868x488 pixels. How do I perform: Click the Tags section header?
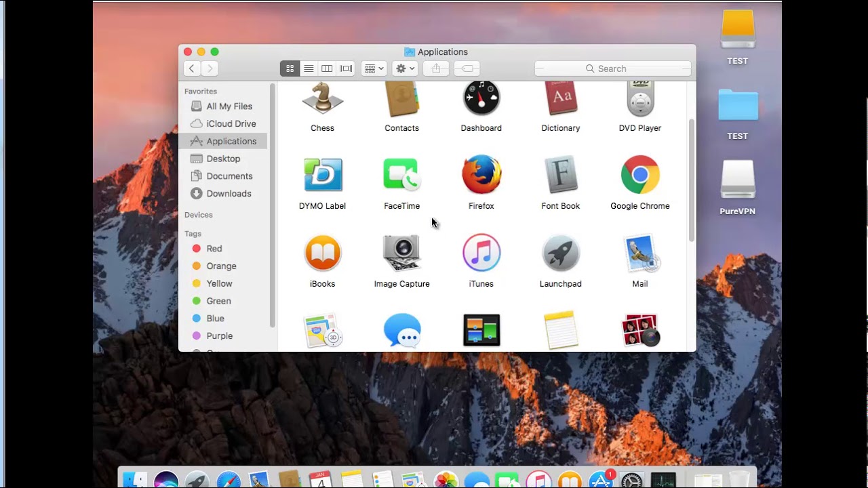click(x=193, y=234)
